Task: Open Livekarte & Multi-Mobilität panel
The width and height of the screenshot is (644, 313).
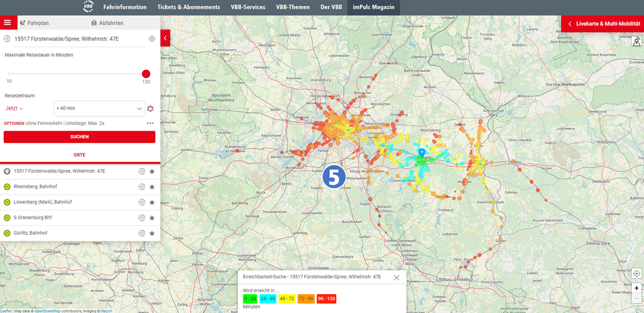Action: coord(602,24)
